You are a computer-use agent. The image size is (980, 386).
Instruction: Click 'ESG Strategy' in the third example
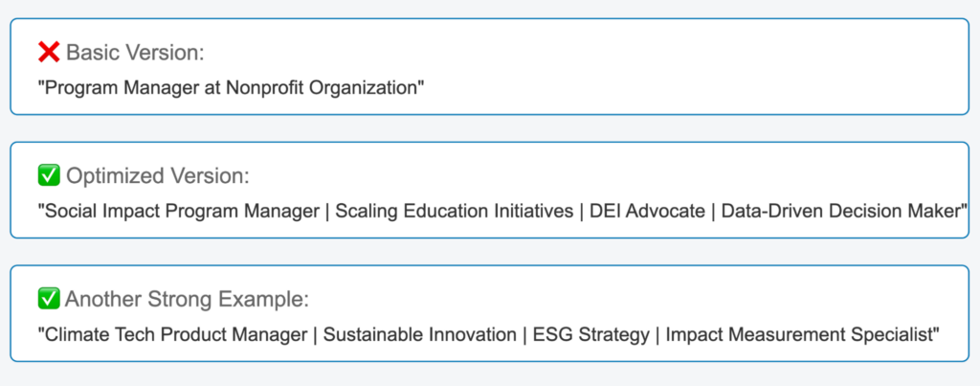[590, 334]
